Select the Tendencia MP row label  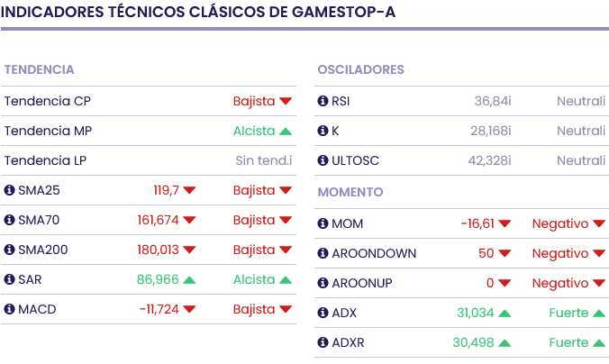[x=48, y=131]
